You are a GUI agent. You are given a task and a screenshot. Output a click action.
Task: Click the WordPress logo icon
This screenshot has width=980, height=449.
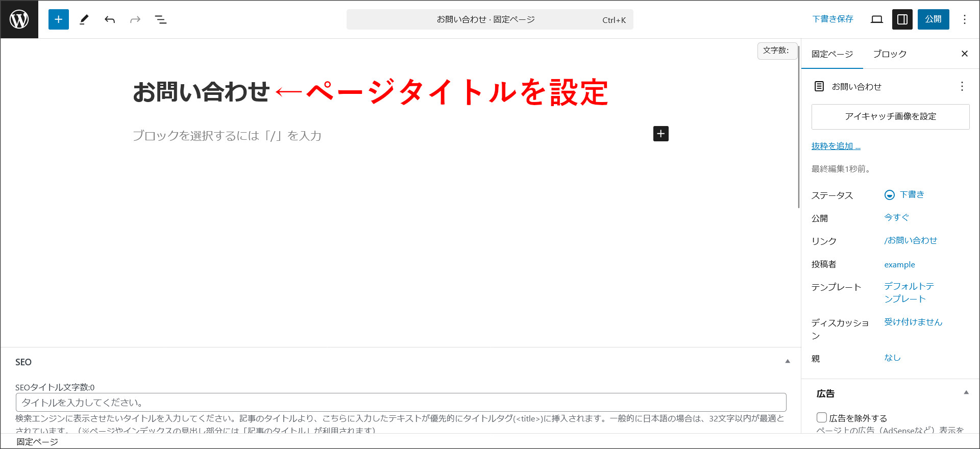pyautogui.click(x=19, y=19)
